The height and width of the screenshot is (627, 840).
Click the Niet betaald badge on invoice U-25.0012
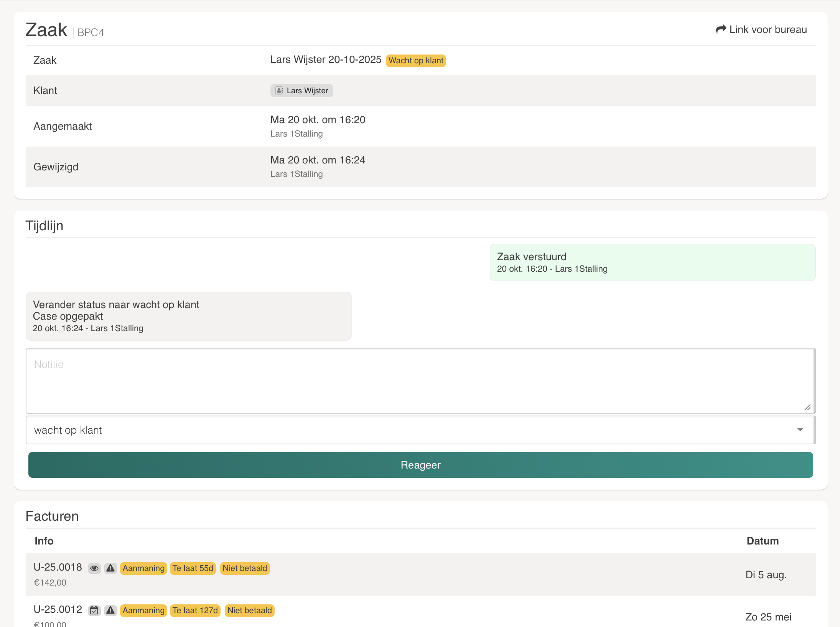(249, 610)
